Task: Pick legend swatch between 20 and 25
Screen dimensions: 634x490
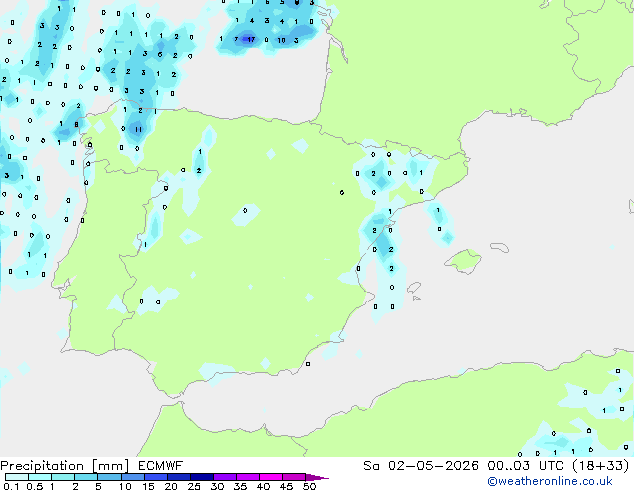Action: (x=178, y=477)
